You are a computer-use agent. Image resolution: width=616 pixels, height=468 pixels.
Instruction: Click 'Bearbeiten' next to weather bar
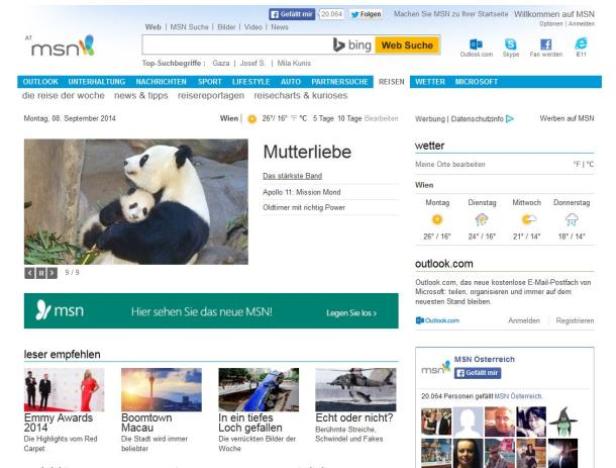[x=381, y=118]
